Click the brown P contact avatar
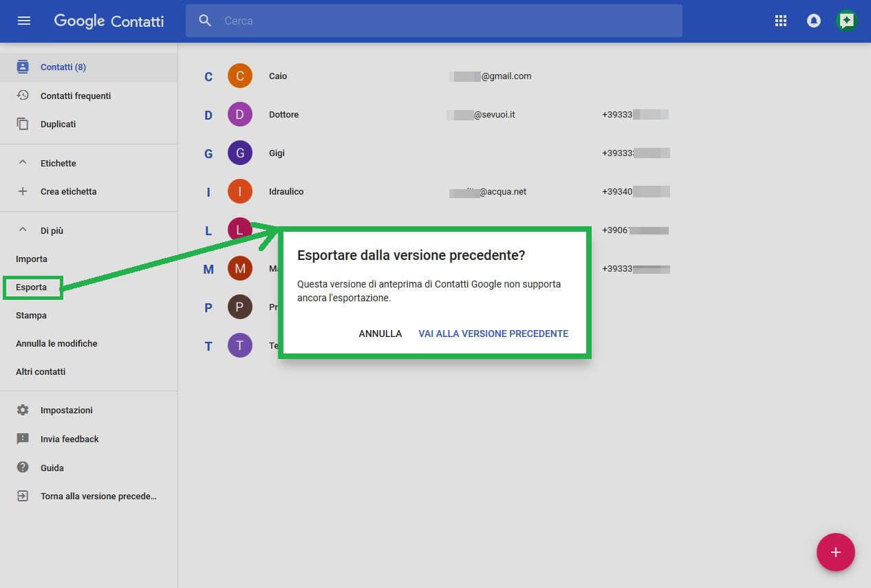 point(239,307)
